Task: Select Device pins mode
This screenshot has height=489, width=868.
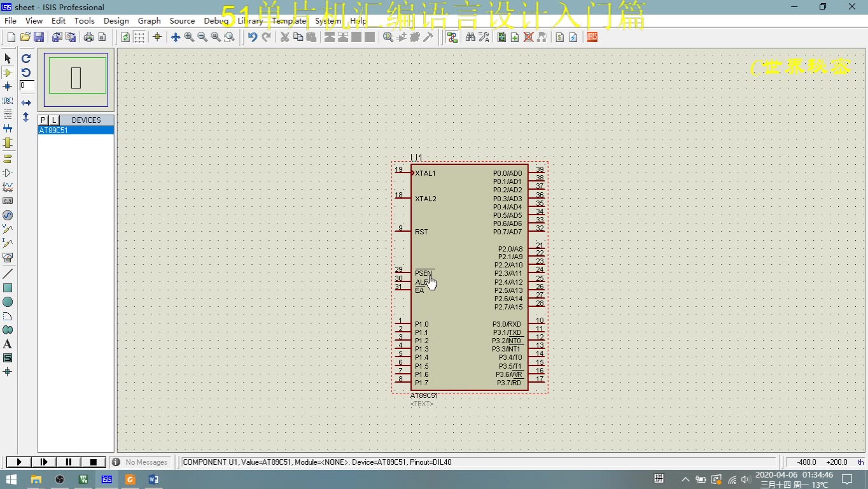Action: coord(8,173)
